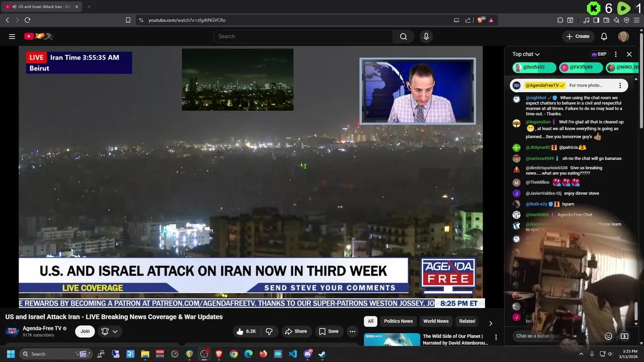Select the World News chip
This screenshot has width=644, height=362.
[x=436, y=321]
